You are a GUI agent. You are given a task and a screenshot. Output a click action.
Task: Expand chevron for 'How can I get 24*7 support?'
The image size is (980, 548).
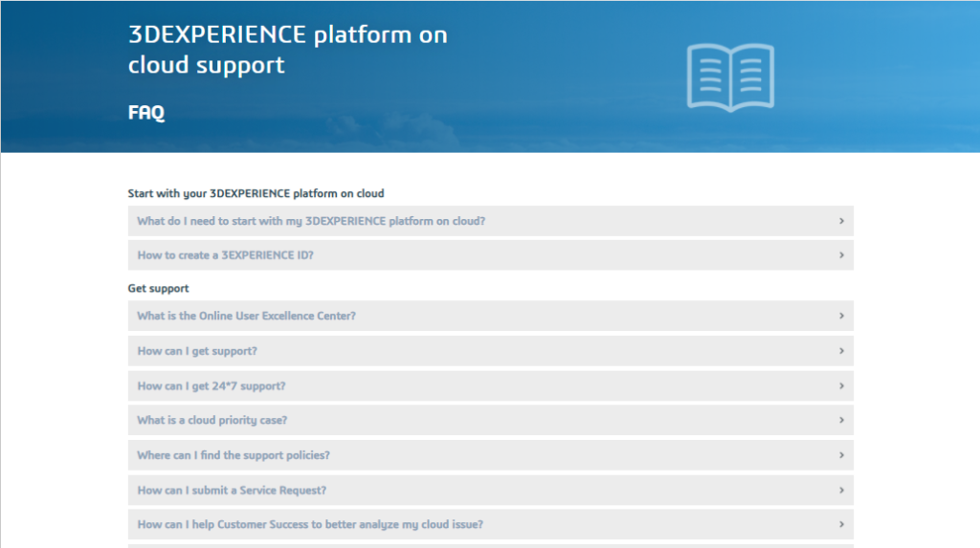(841, 386)
